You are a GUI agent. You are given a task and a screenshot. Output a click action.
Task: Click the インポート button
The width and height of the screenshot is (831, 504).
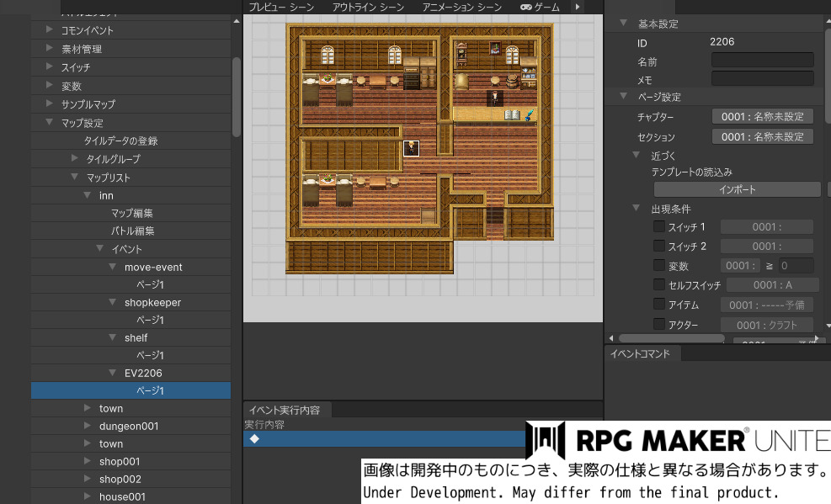coord(737,189)
